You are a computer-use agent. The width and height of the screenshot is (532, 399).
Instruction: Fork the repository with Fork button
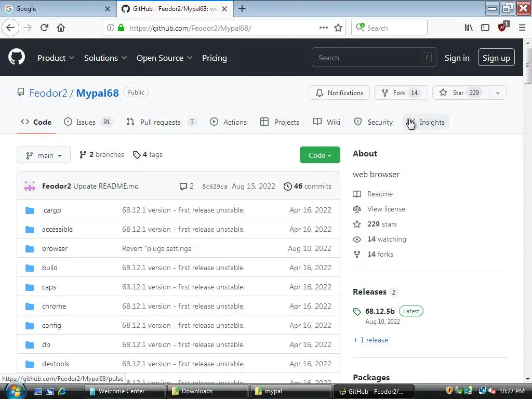tap(401, 93)
